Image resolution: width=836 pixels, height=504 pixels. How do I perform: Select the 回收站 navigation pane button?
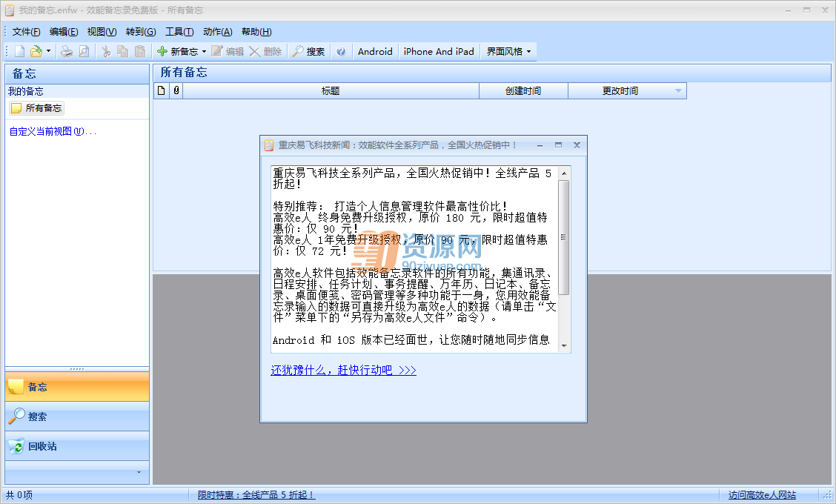tap(77, 446)
